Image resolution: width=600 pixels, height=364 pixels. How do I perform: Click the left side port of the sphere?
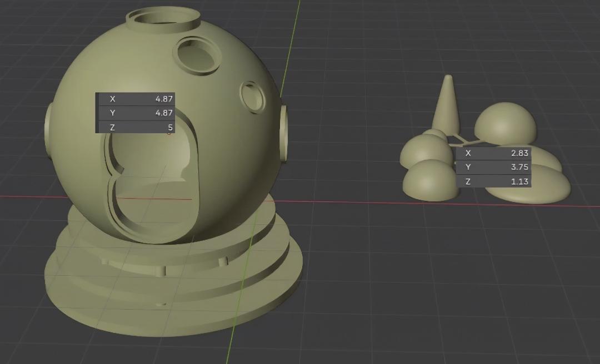point(48,130)
